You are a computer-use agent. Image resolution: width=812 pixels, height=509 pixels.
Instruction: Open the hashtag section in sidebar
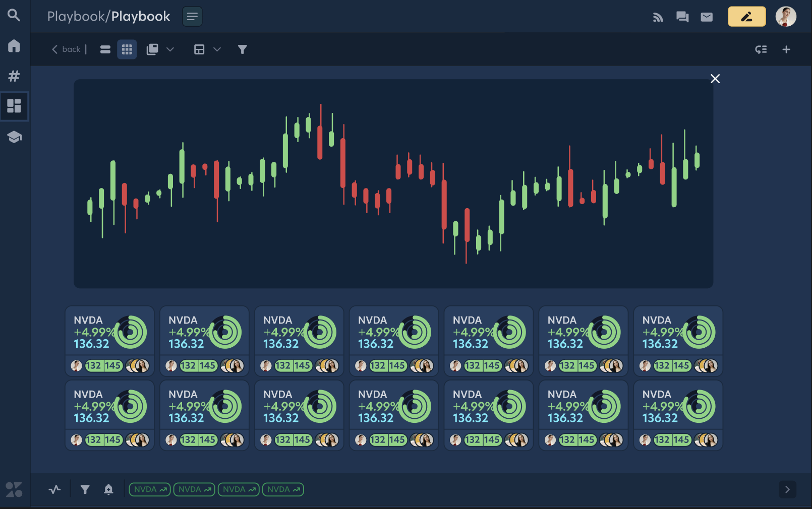point(14,76)
